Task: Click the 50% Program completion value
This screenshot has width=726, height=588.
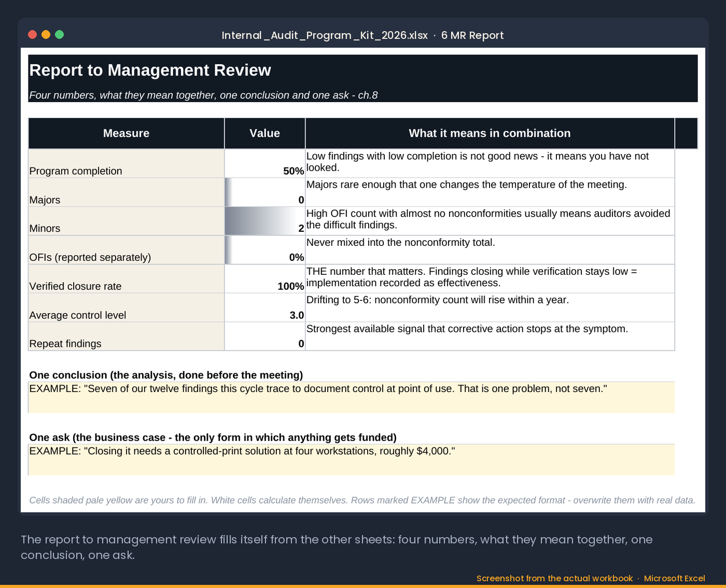Action: pyautogui.click(x=264, y=163)
